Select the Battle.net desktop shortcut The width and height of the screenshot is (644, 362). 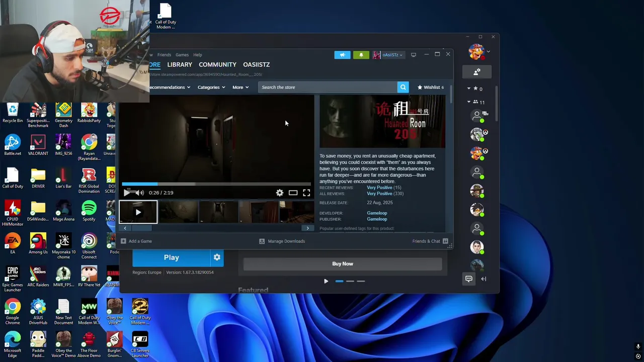[13, 146]
